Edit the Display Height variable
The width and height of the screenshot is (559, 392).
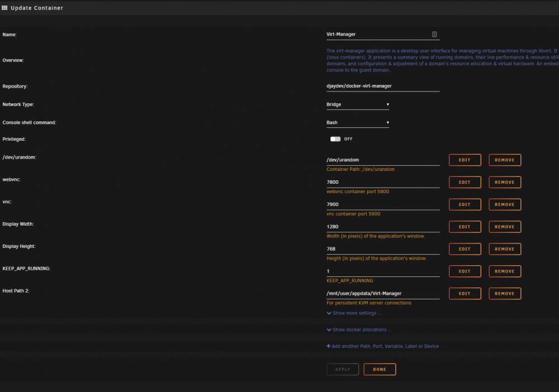tap(465, 249)
